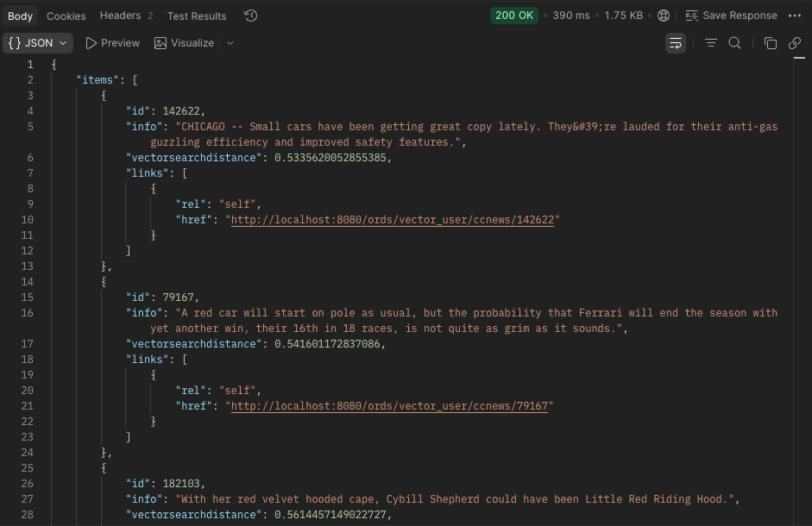812x526 pixels.
Task: Copy the response body to clipboard
Action: click(x=771, y=43)
